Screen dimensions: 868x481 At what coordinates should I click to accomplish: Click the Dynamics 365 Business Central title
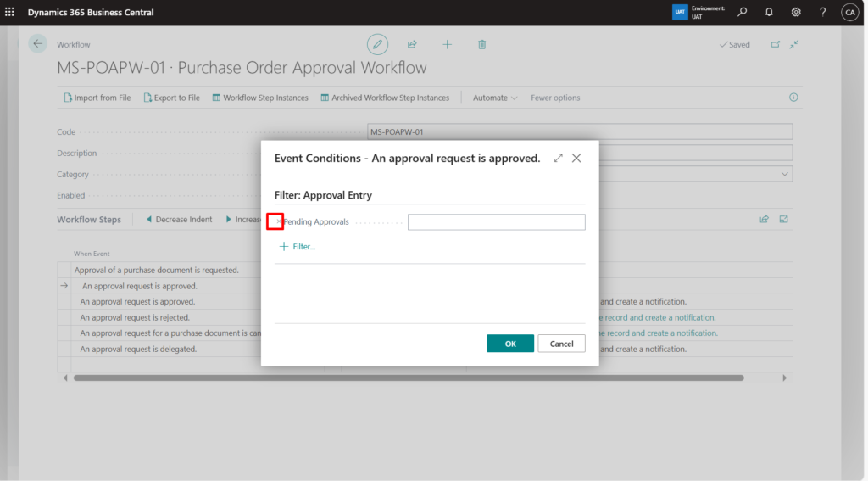pos(91,12)
